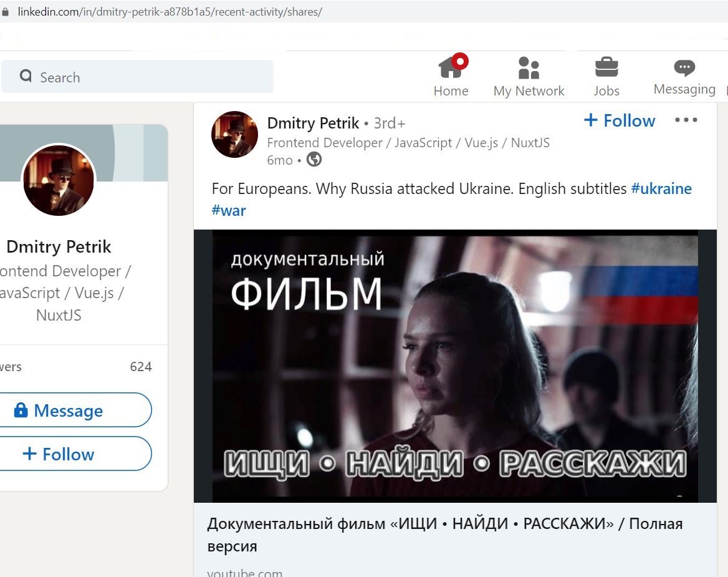Click the post author's avatar thumbnail
Screen dimensions: 728x577
coord(234,134)
